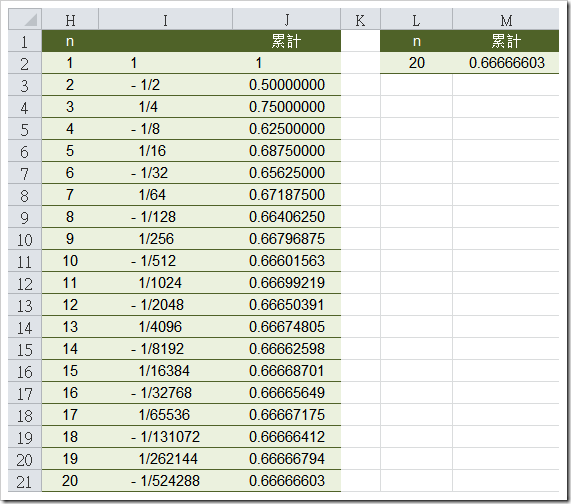Select the cell showing 1/256
Screen dimensions: 571x504
pyautogui.click(x=165, y=239)
